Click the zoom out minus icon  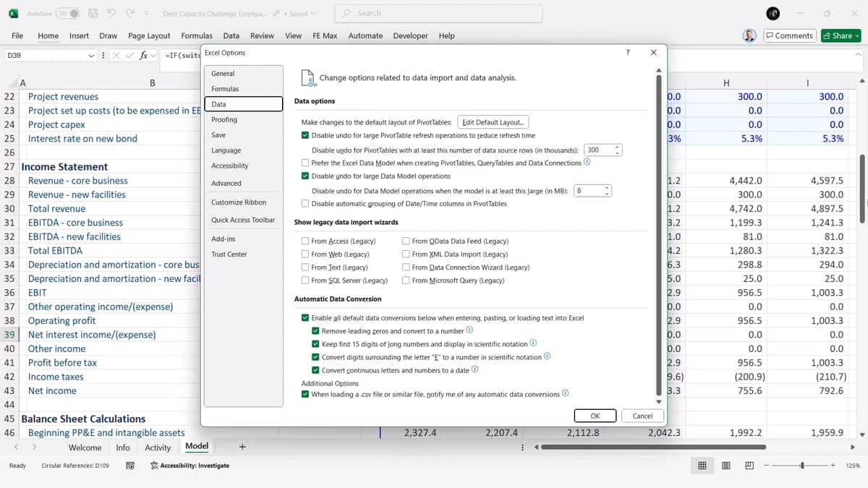[x=768, y=466]
